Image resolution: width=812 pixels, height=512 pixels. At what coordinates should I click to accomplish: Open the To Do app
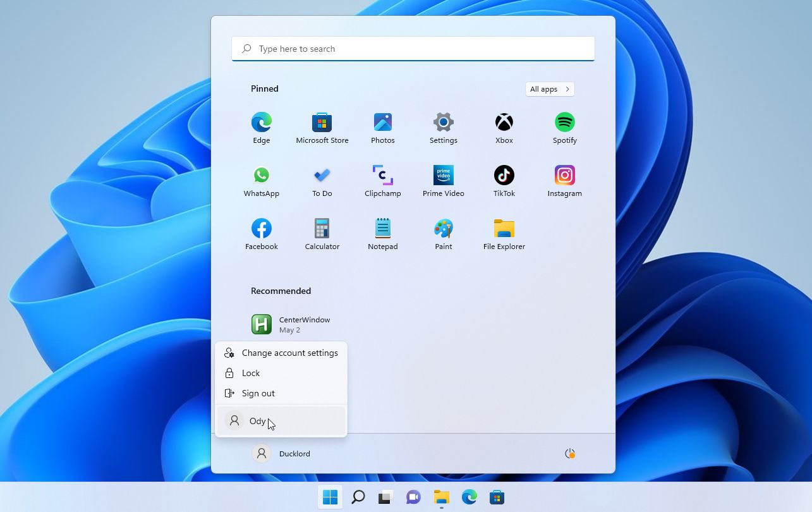[x=322, y=181]
